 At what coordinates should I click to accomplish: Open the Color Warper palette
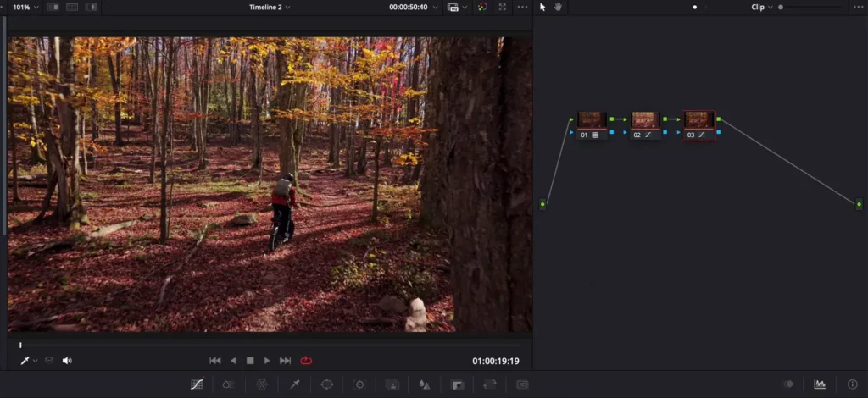point(262,384)
